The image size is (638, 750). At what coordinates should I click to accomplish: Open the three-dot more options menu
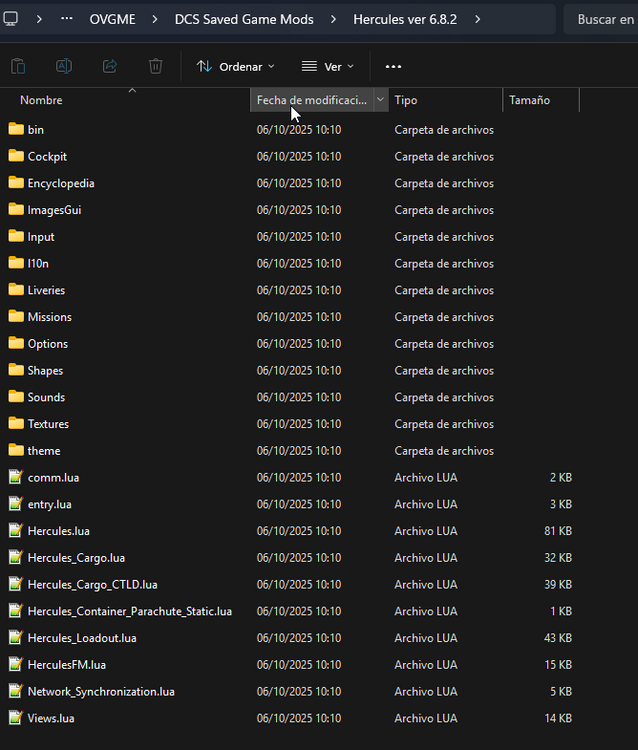tap(393, 66)
